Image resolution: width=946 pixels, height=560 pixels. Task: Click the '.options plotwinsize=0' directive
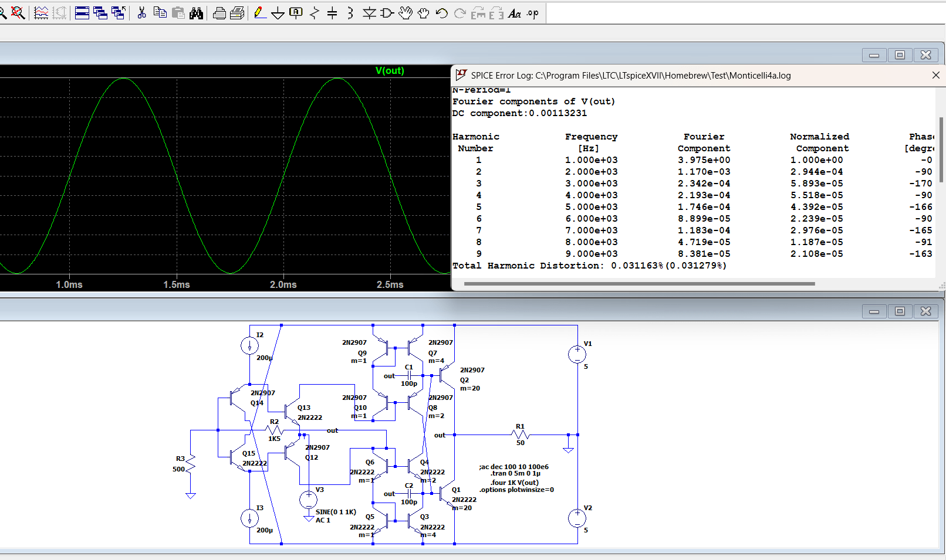pyautogui.click(x=516, y=490)
